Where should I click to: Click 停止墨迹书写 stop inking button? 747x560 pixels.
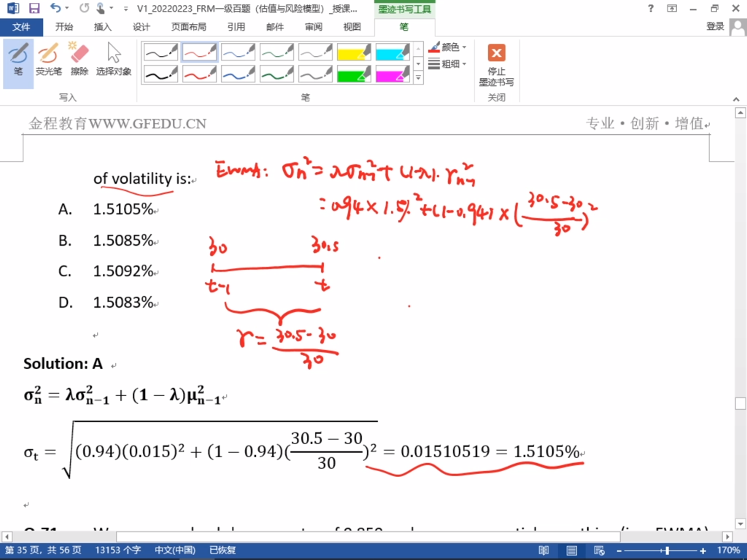click(x=496, y=64)
